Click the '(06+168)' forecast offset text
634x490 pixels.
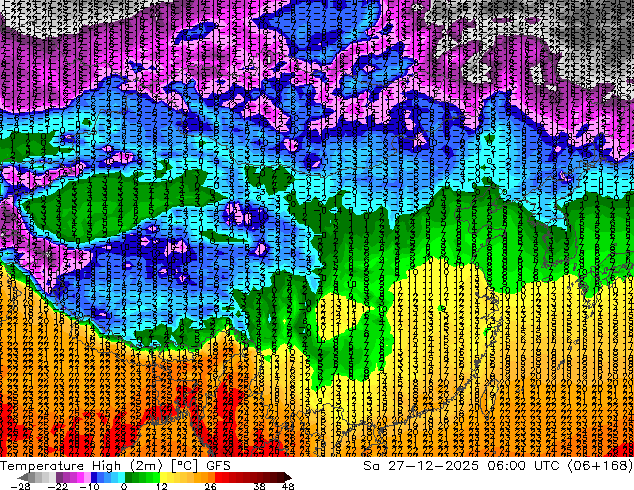[x=600, y=466]
